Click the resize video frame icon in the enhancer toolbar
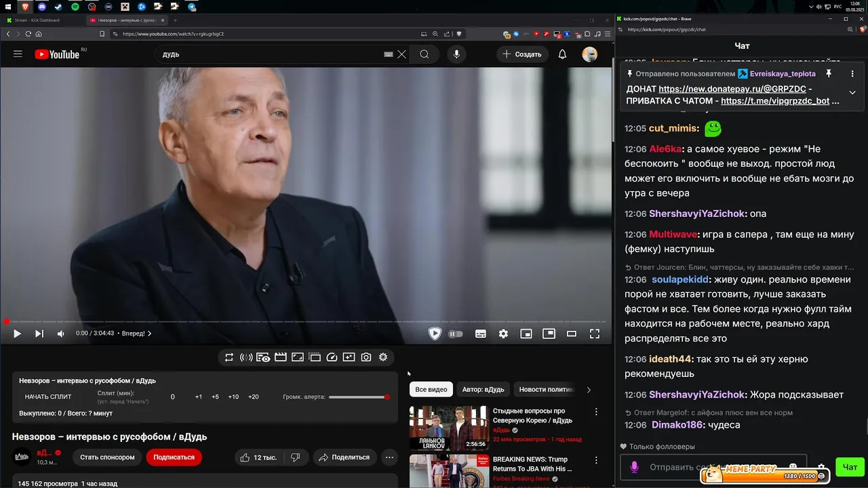 (297, 357)
